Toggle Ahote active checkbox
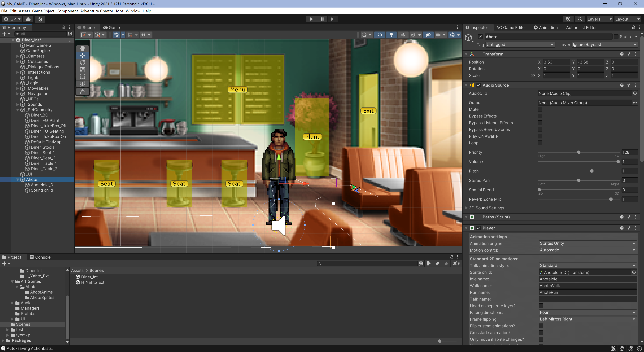644x352 pixels. coord(480,37)
